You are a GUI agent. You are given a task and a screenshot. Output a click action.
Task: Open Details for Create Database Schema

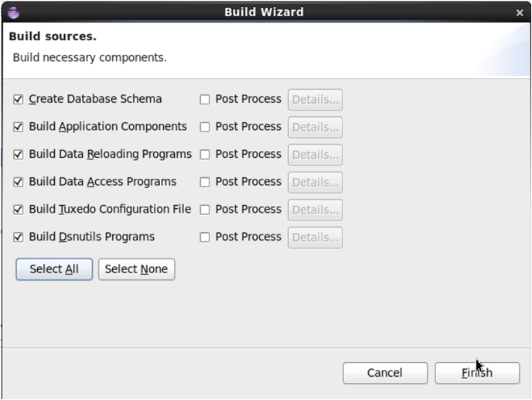tap(315, 100)
